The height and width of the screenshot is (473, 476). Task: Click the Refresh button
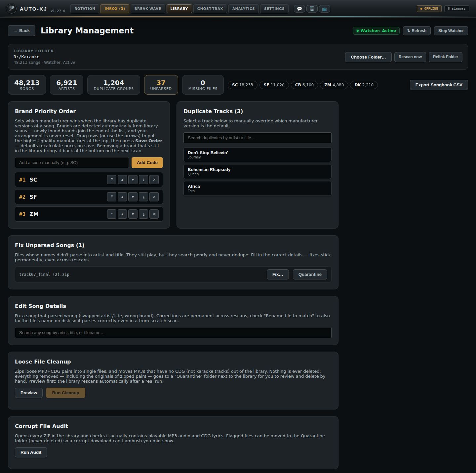[417, 31]
